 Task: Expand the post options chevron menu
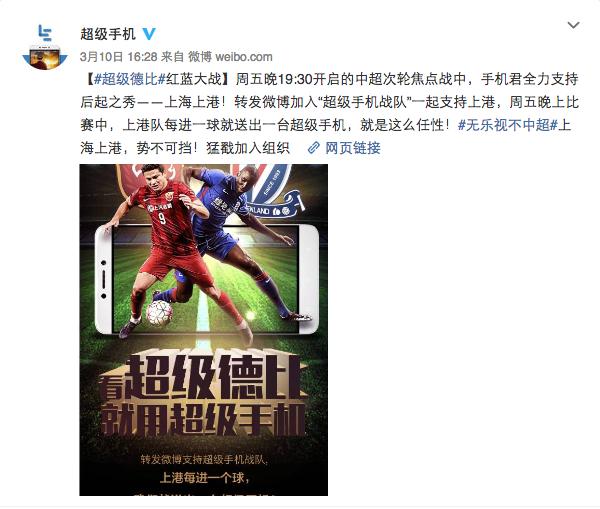[x=573, y=26]
